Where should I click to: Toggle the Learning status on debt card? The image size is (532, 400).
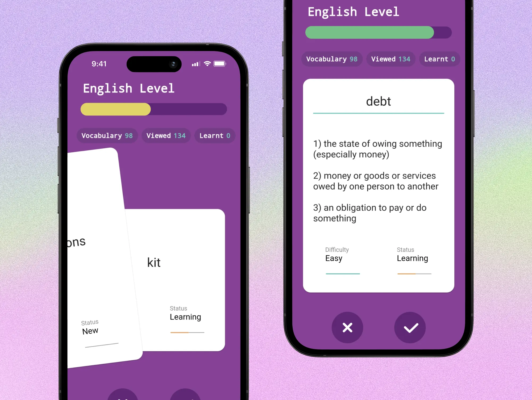pos(413,259)
